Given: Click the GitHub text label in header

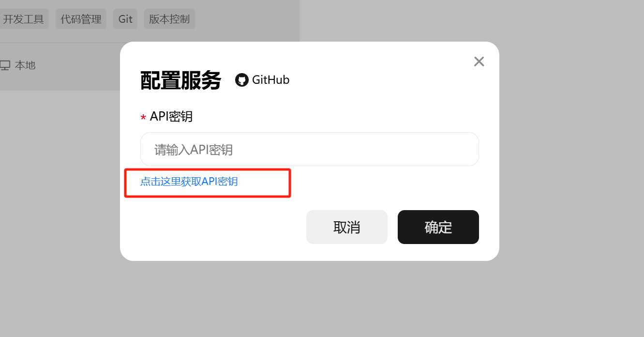Looking at the screenshot, I should [271, 80].
